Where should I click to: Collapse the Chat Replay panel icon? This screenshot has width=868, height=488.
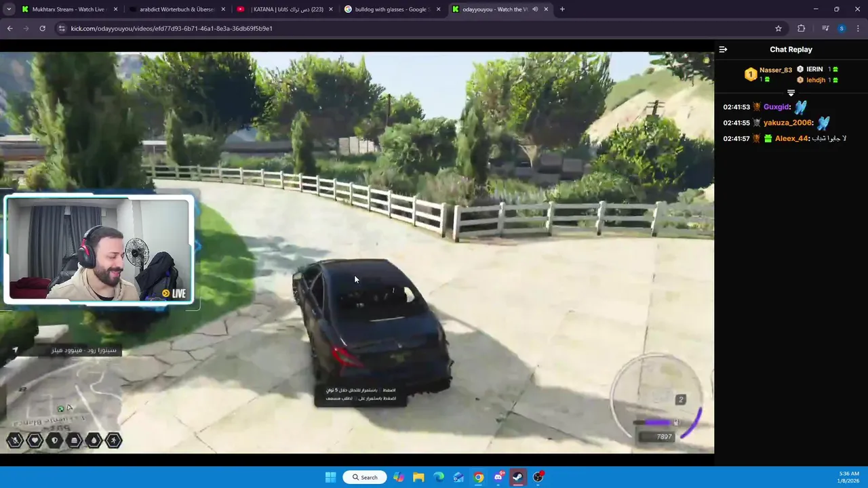click(723, 49)
